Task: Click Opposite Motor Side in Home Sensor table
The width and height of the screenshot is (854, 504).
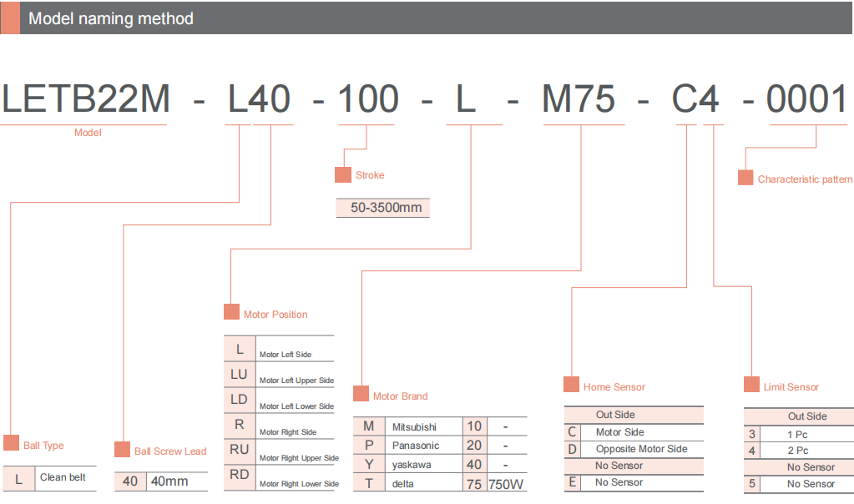Action: click(641, 449)
